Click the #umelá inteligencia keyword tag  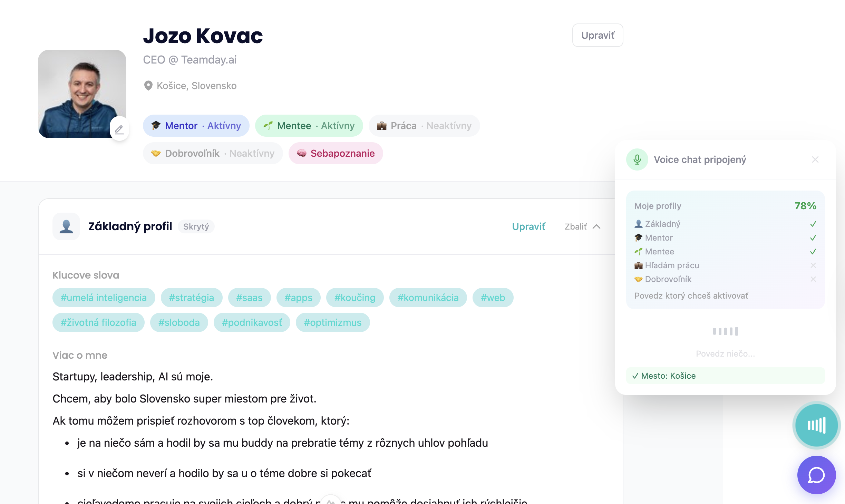click(x=104, y=298)
